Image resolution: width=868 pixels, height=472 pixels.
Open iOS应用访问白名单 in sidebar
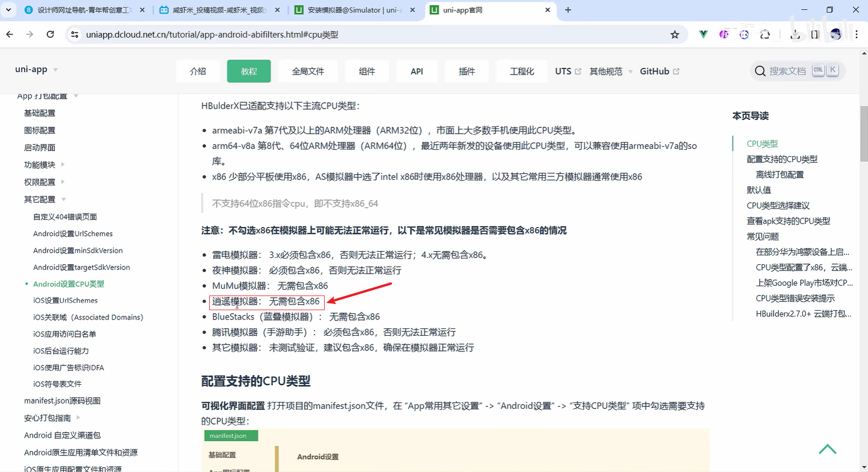(x=65, y=334)
